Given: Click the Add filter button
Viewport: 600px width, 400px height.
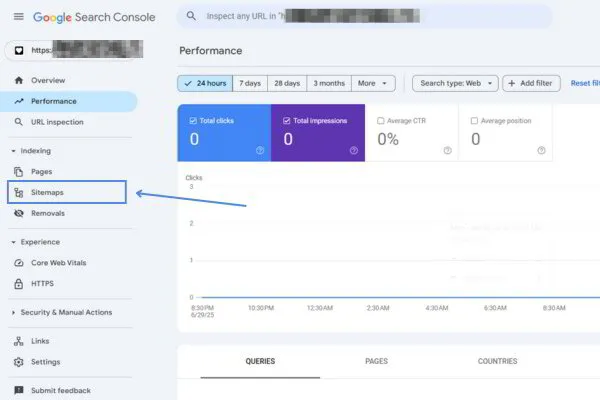Looking at the screenshot, I should pos(531,84).
